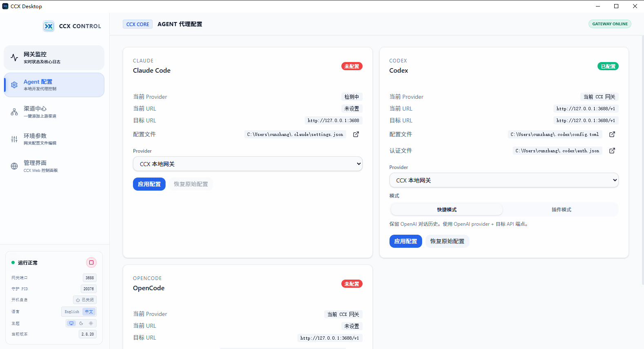Open Claude settings.json external link icon
The height and width of the screenshot is (349, 644).
click(x=356, y=134)
